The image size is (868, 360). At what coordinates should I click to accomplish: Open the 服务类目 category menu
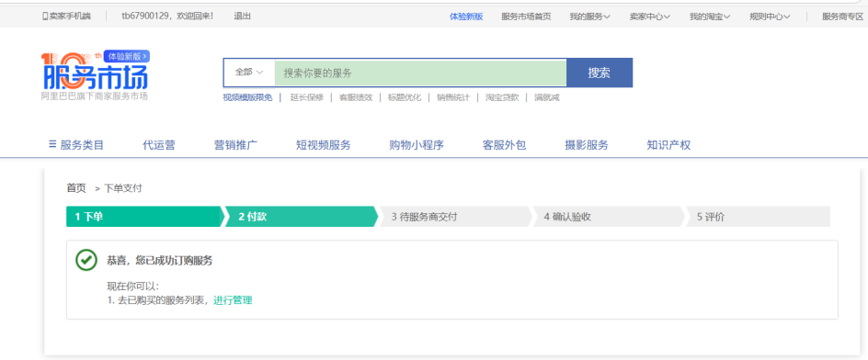tap(76, 145)
